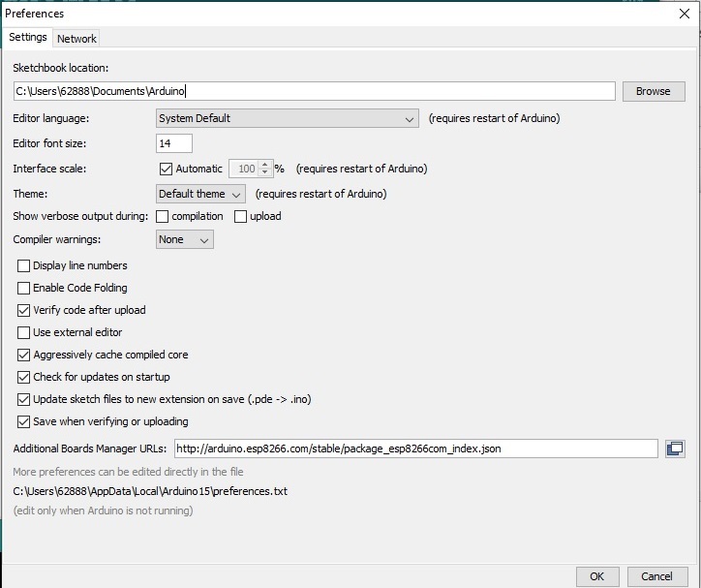Focus the Sketchbook location path field

314,91
